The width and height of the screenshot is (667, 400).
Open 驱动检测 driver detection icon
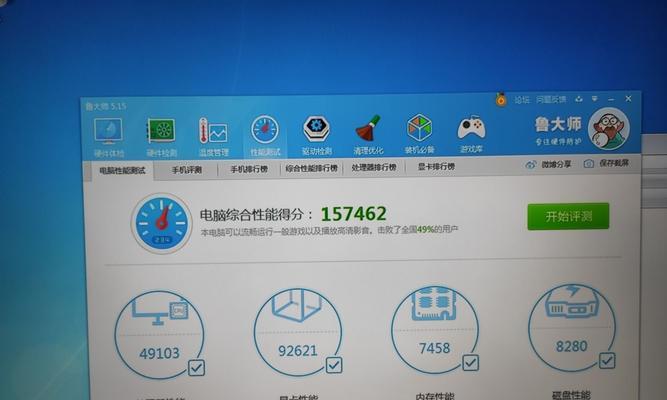pyautogui.click(x=316, y=135)
